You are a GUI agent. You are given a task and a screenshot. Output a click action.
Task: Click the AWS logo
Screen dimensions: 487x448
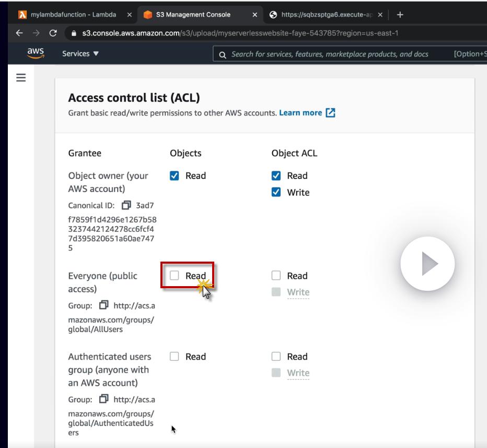tap(36, 54)
